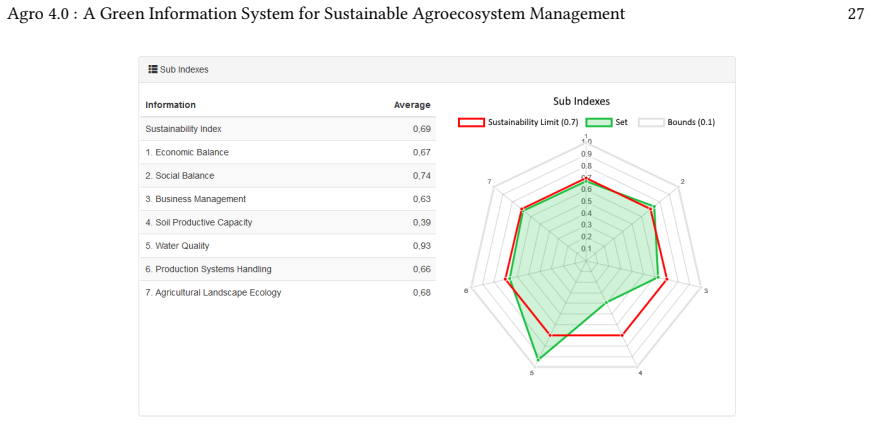871x423 pixels.
Task: Select the 5. Water Quality row
Action: click(x=288, y=246)
